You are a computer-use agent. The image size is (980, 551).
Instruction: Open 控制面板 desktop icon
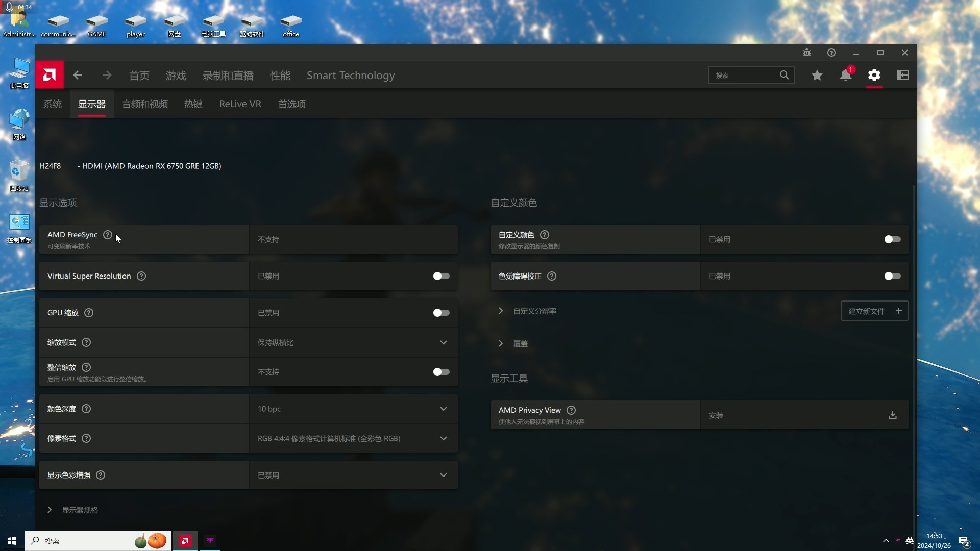tap(19, 229)
